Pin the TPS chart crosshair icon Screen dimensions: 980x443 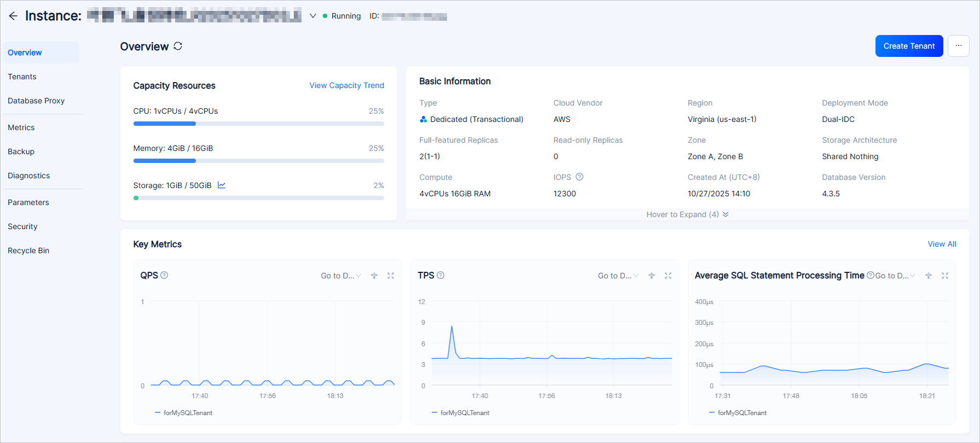(x=652, y=276)
